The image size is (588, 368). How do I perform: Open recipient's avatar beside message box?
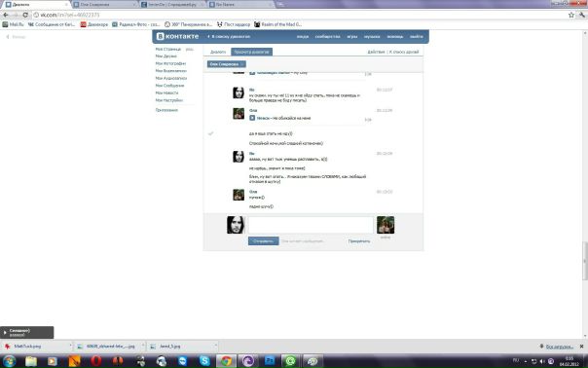point(386,225)
